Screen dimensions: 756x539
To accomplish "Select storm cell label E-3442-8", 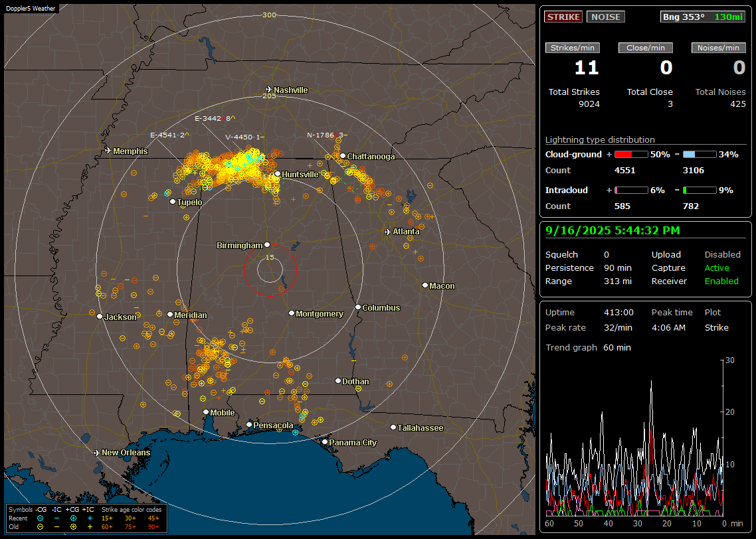I will coord(215,118).
